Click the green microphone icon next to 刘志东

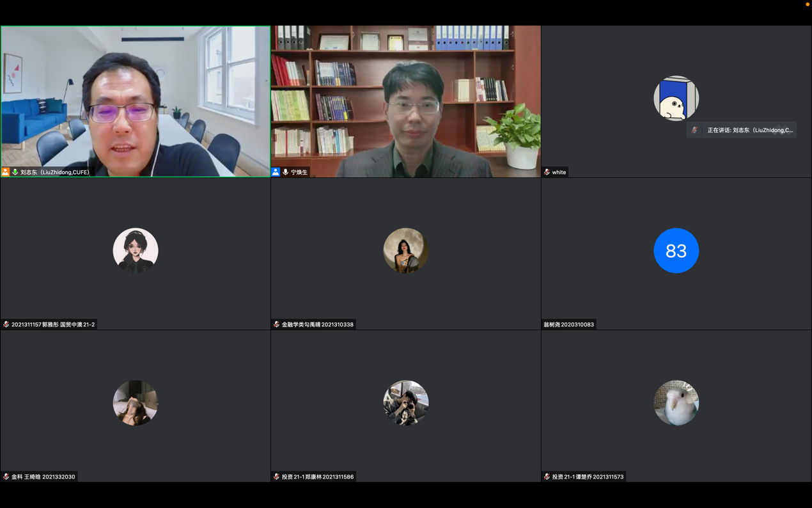15,172
